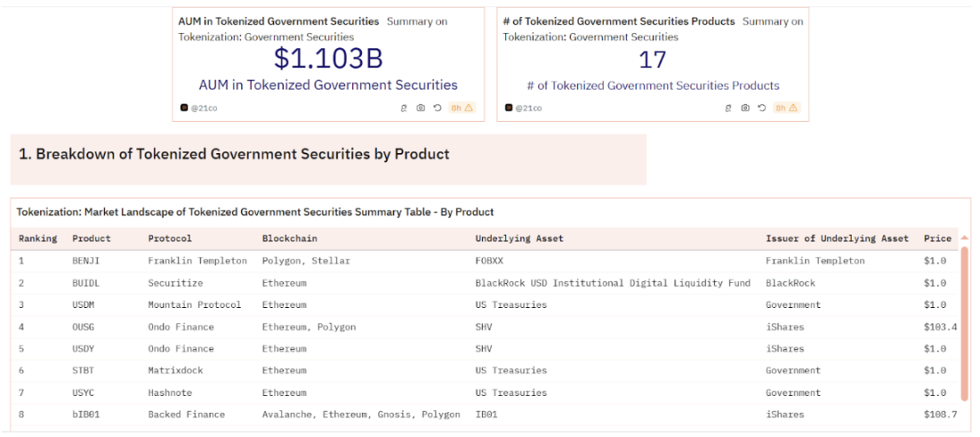980x437 pixels.
Task: Click the $103.4 price cell
Action: coord(940,327)
